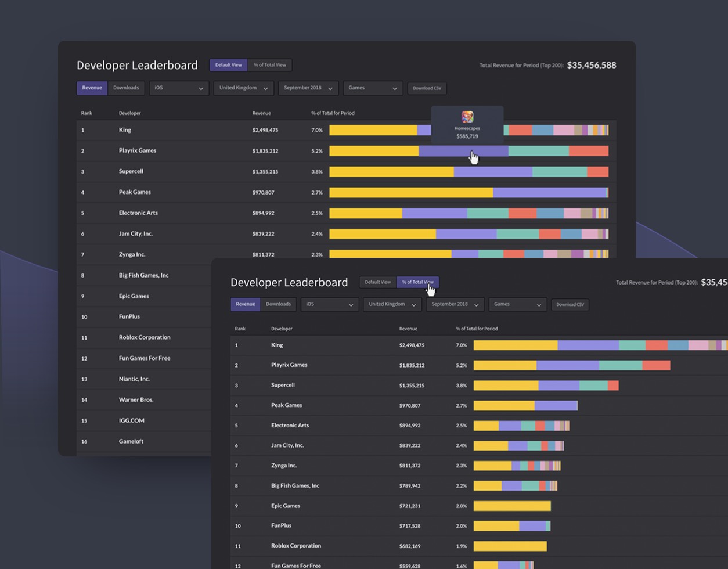Viewport: 728px width, 569px height.
Task: Click Playrix Games in the back window
Action: (138, 150)
